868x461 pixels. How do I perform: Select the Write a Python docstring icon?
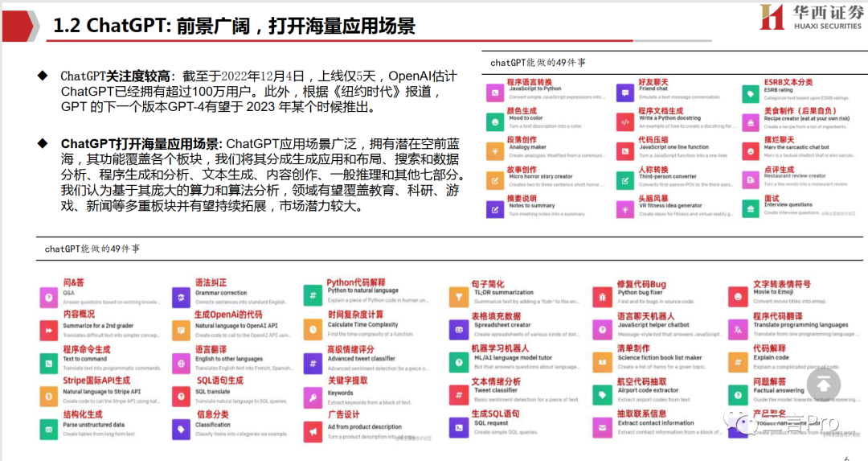pyautogui.click(x=625, y=122)
